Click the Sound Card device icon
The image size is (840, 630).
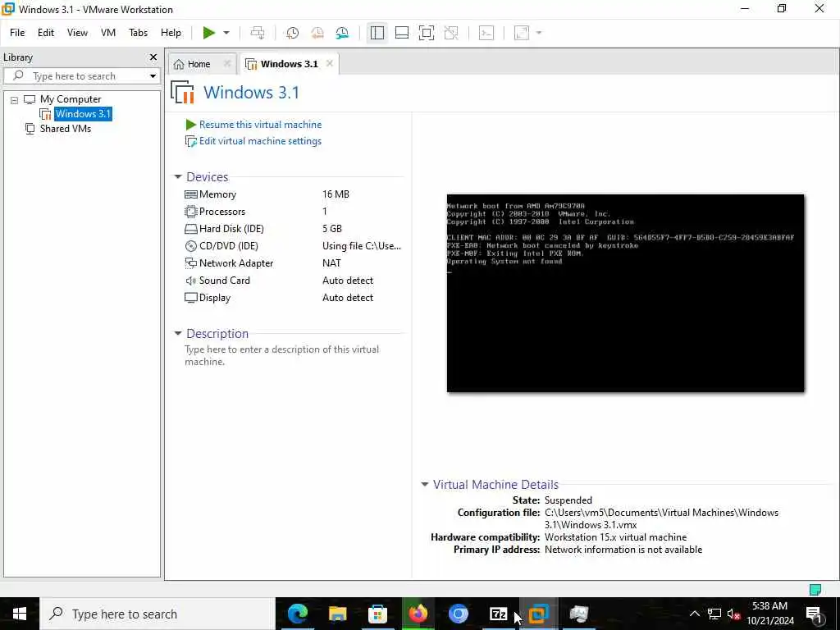pyautogui.click(x=190, y=281)
